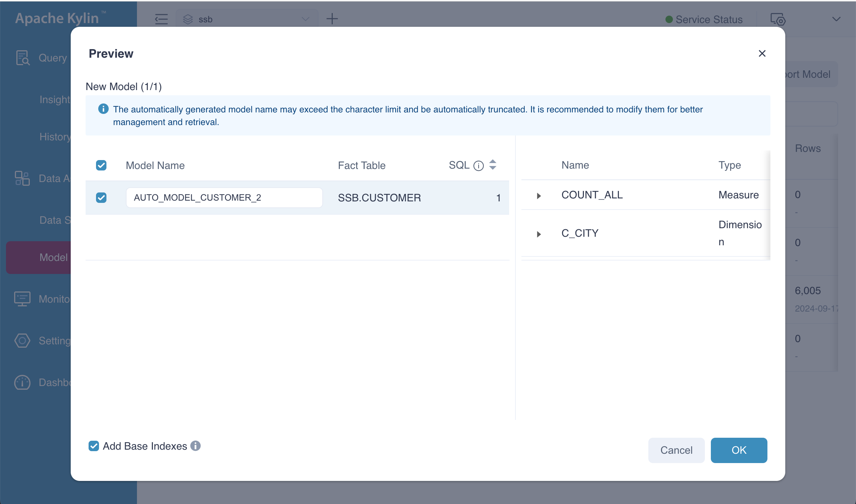The width and height of the screenshot is (856, 504).
Task: Disable the Add Base Indexes checkbox
Action: (94, 446)
